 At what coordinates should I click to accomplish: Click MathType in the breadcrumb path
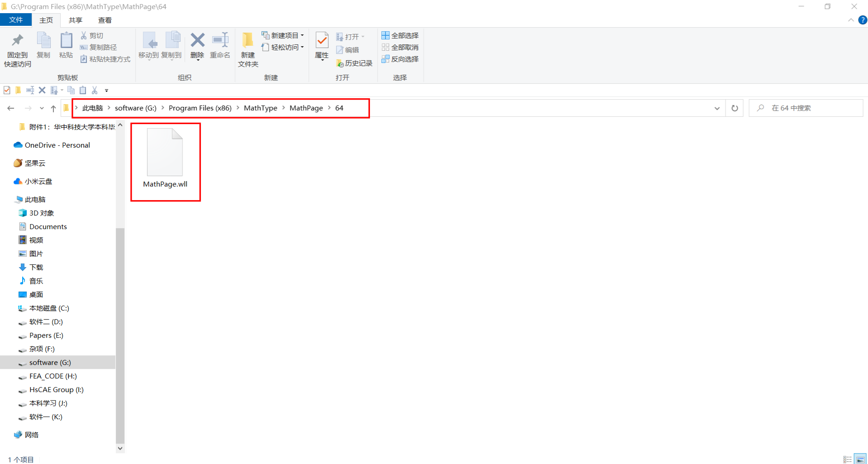(260, 108)
